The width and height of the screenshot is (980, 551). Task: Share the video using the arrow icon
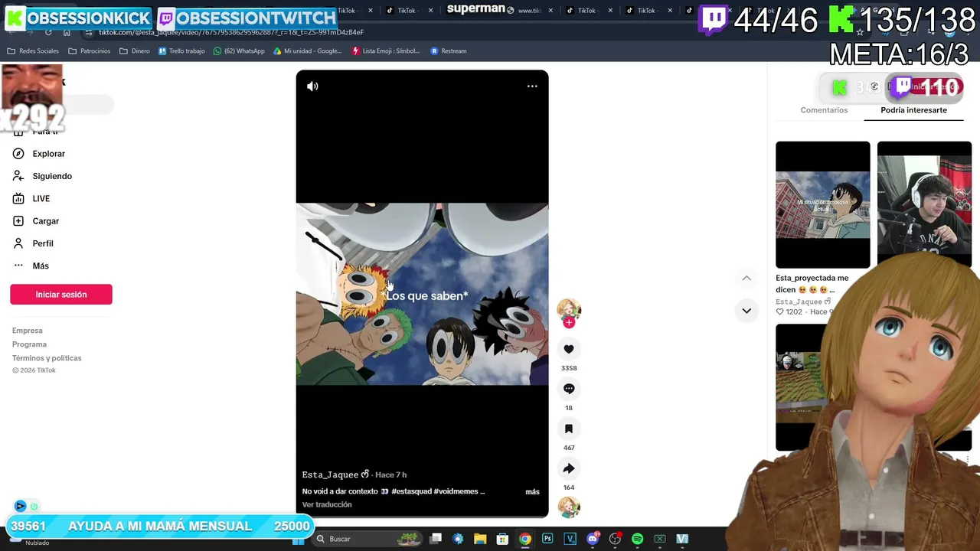(x=569, y=468)
